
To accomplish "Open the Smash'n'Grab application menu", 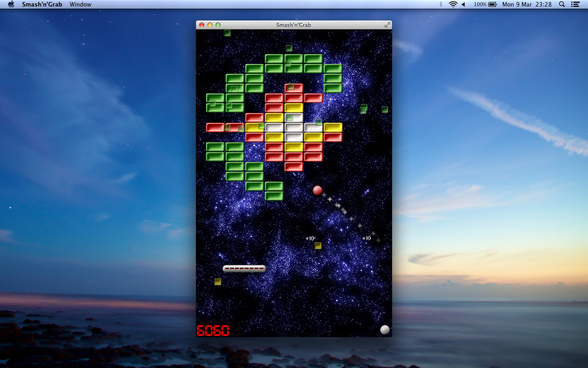I will coord(42,4).
